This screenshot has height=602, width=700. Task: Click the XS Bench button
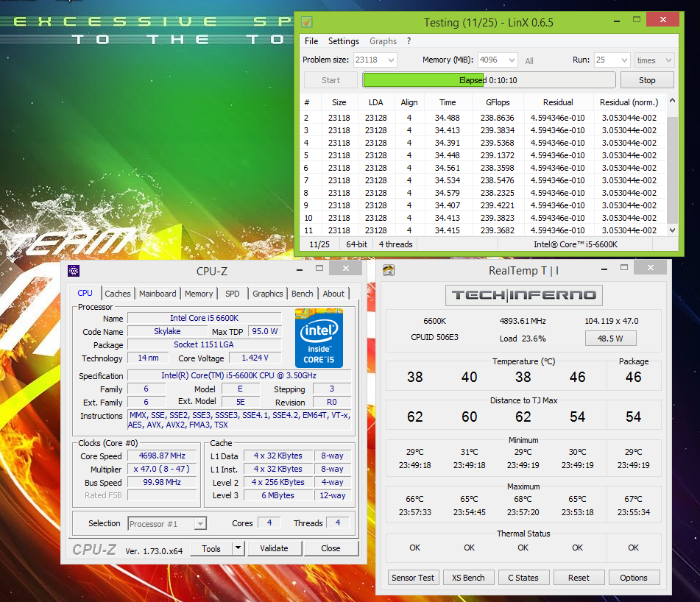468,578
